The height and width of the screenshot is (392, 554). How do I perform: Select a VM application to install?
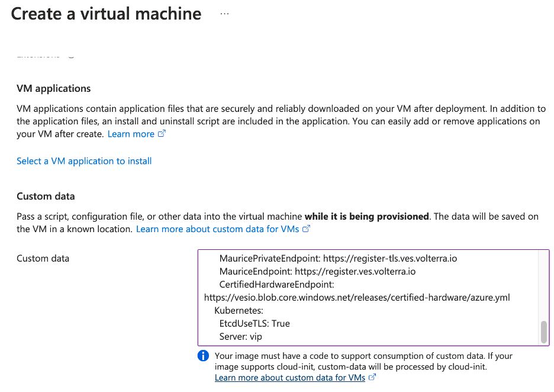coord(84,160)
